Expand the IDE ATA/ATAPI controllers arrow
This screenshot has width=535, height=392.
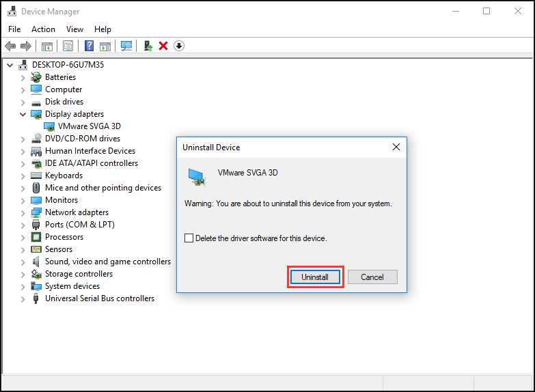(23, 164)
